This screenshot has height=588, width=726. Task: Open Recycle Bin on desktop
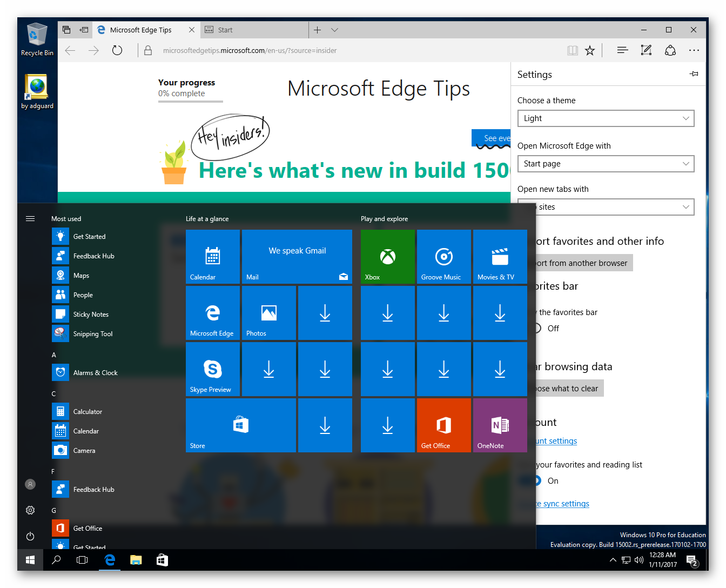(x=37, y=39)
